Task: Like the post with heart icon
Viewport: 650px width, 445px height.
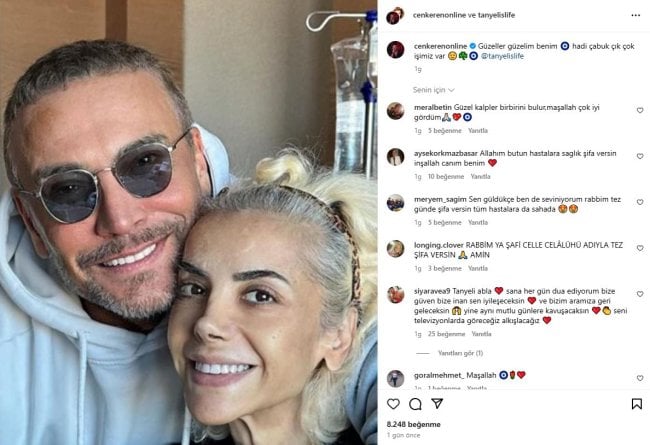Action: 393,404
